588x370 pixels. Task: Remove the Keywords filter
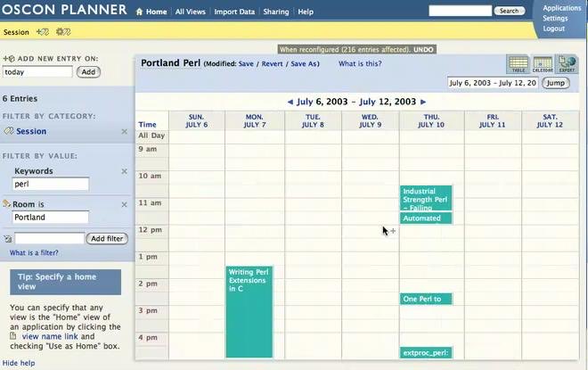click(125, 171)
